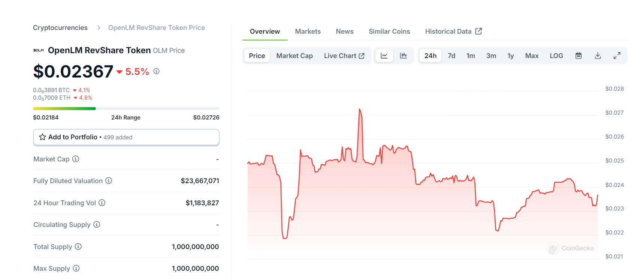Click the ETH price 0.0₅7009 ETH
644x279 pixels.
click(x=52, y=98)
